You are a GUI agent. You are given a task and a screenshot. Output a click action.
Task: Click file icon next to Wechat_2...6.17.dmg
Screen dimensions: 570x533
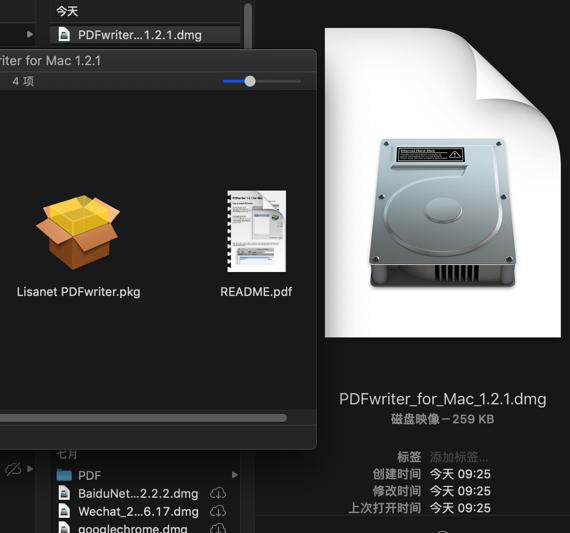[64, 511]
